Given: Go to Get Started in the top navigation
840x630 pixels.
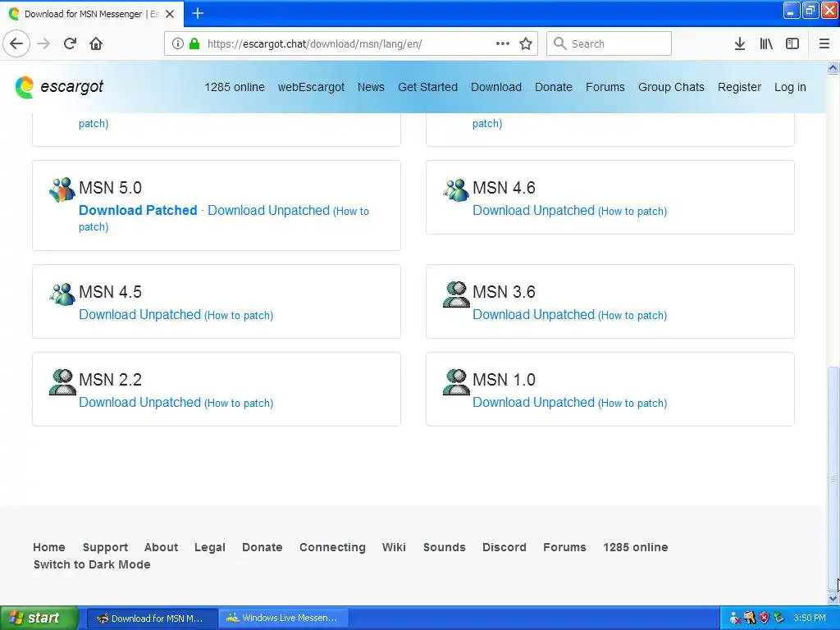Looking at the screenshot, I should (x=427, y=87).
